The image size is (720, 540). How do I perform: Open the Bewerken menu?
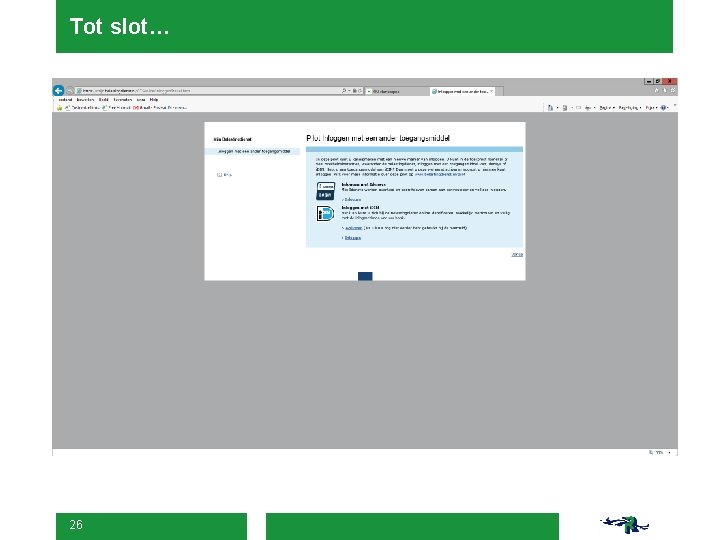[85, 100]
